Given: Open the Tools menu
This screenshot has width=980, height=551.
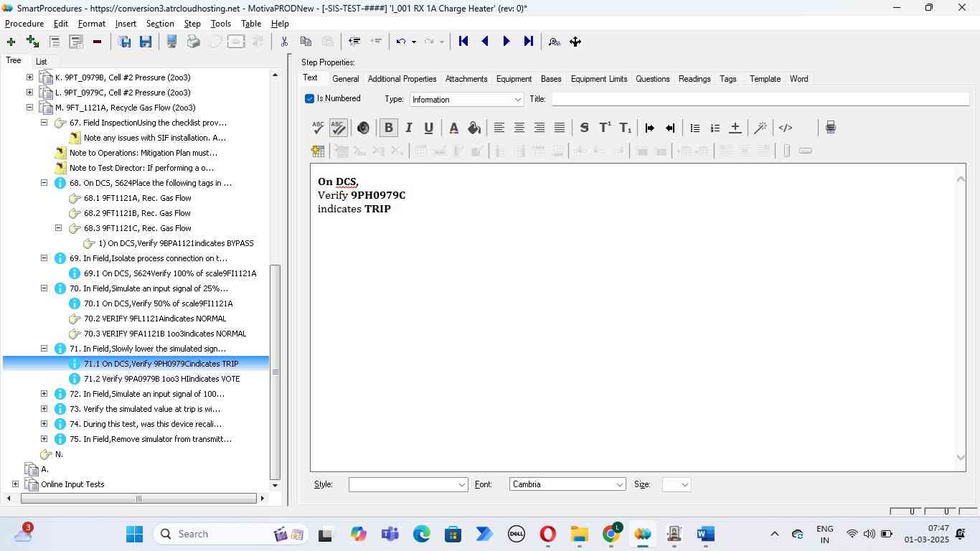Looking at the screenshot, I should pyautogui.click(x=221, y=24).
